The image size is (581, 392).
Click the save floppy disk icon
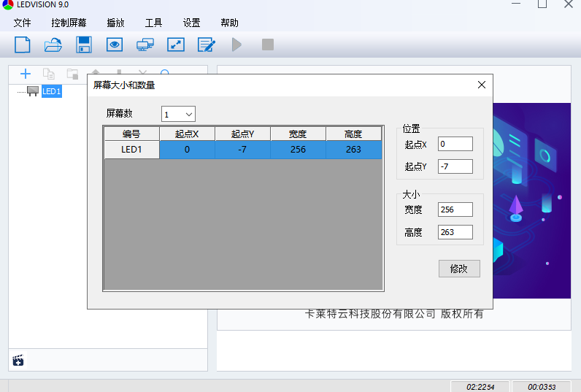click(84, 45)
